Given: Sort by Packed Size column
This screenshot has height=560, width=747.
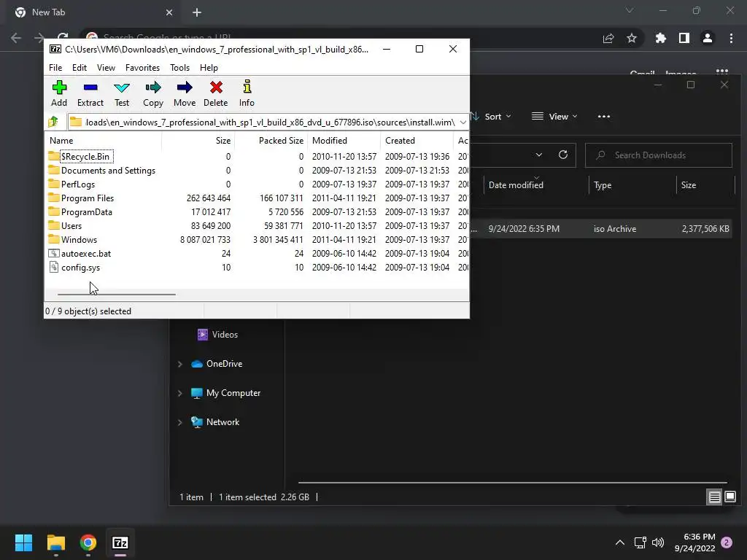Looking at the screenshot, I should [271, 141].
